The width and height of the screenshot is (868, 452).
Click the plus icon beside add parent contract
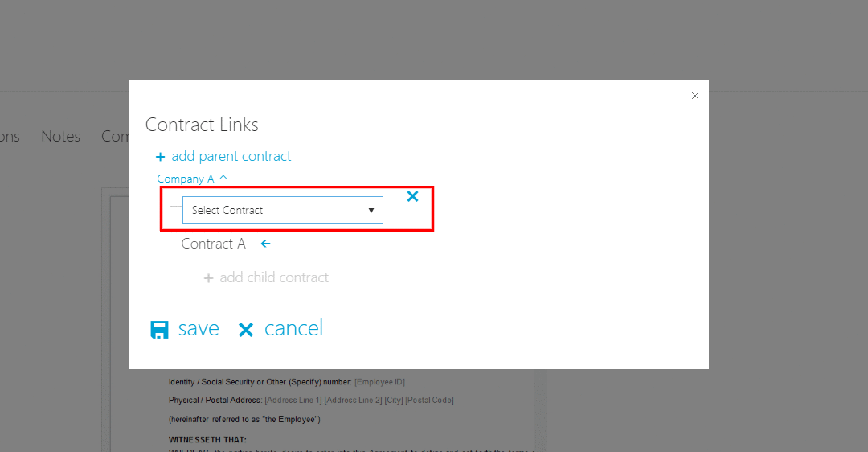(x=160, y=158)
